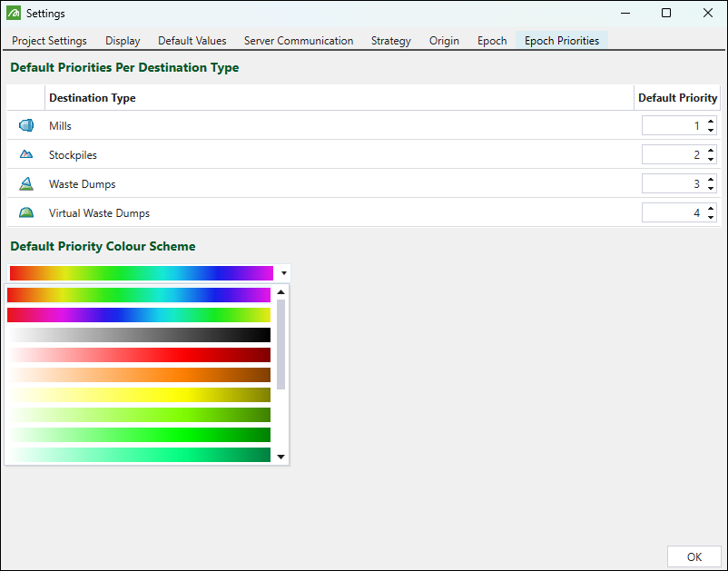The width and height of the screenshot is (728, 571).
Task: Switch to the Display tab
Action: pyautogui.click(x=123, y=41)
